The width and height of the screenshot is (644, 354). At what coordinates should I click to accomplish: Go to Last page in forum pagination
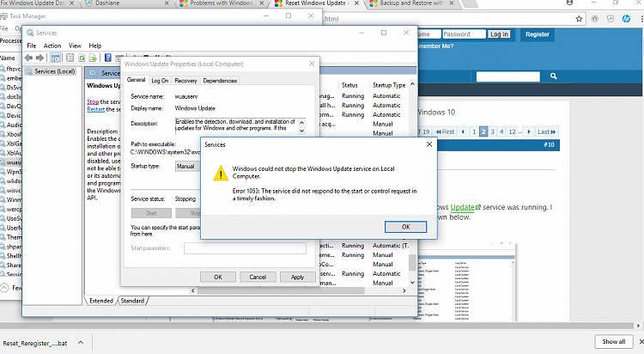[547, 131]
